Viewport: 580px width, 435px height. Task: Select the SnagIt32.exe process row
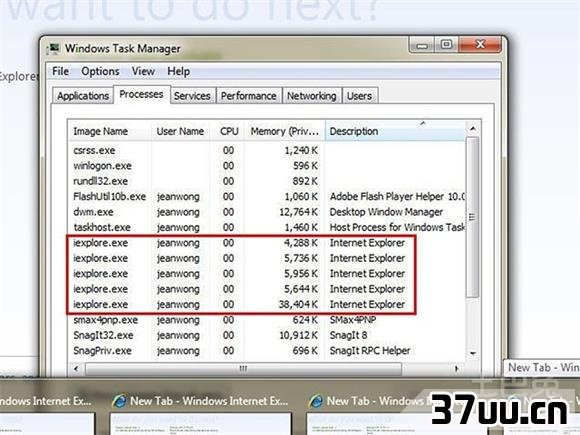click(x=267, y=335)
